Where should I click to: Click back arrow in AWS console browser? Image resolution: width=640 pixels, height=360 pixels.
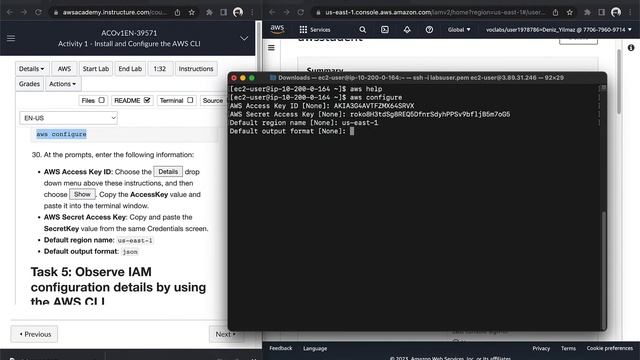pyautogui.click(x=272, y=12)
